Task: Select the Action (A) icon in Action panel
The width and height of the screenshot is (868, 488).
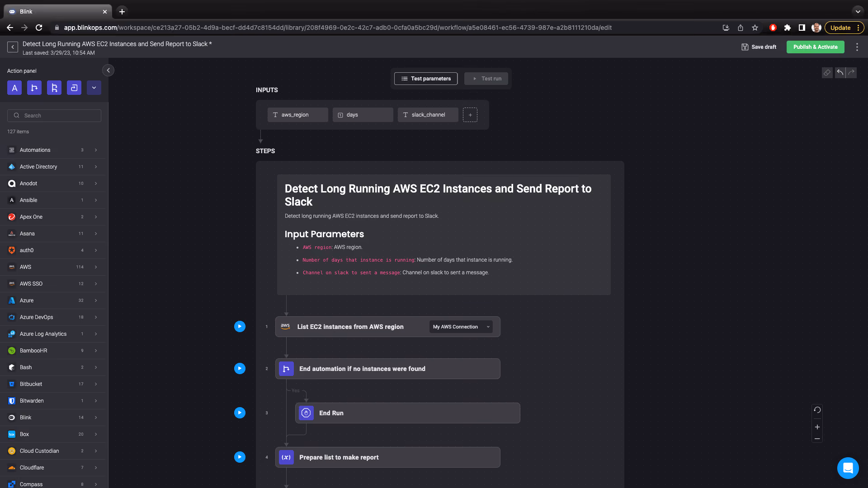Action: pyautogui.click(x=14, y=88)
